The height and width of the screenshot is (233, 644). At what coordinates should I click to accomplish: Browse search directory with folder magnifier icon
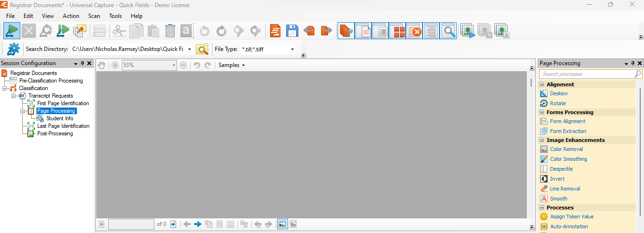coord(203,49)
